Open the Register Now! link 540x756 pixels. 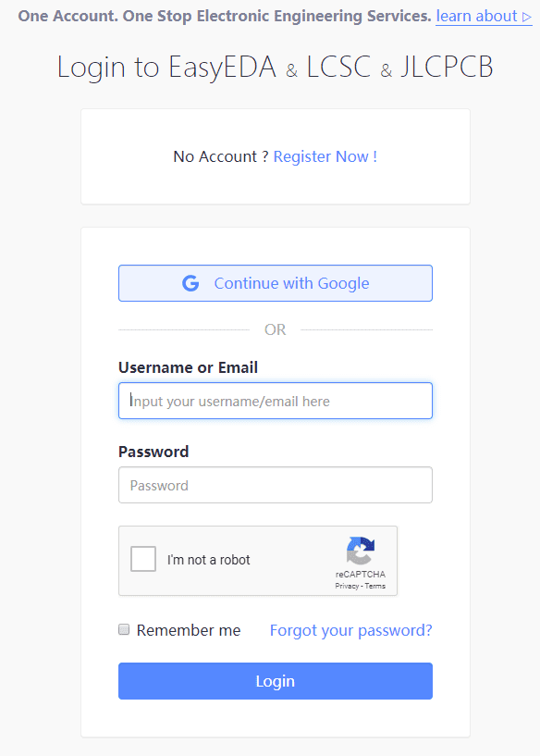pyautogui.click(x=325, y=156)
